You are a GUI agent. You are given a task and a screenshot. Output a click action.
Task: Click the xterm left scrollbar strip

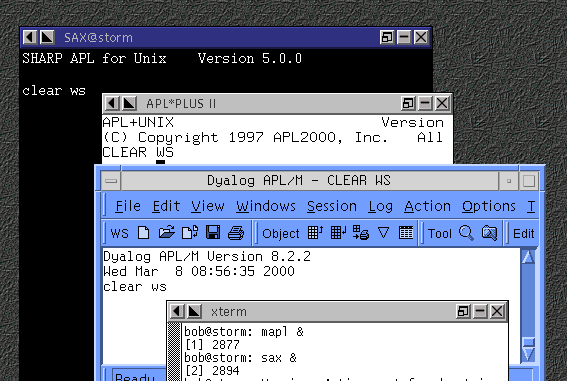(x=175, y=351)
